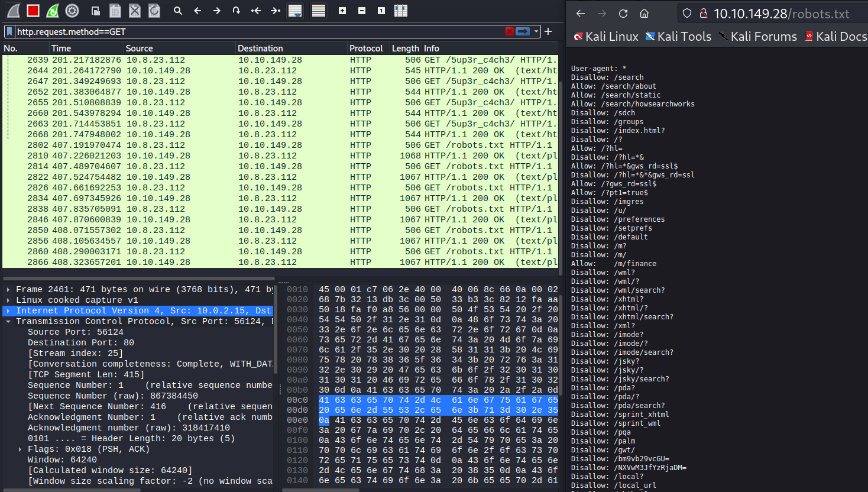Image resolution: width=868 pixels, height=492 pixels.
Task: Sort by the Source column header
Action: point(180,48)
